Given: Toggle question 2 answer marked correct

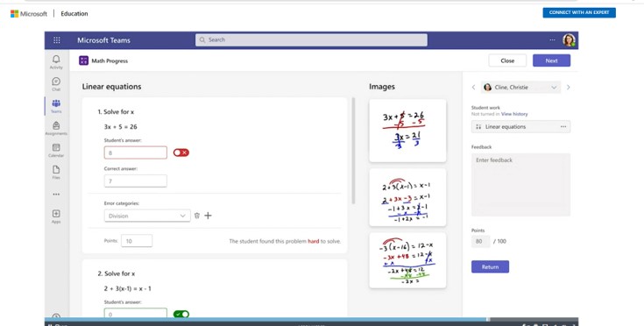Looking at the screenshot, I should tap(181, 314).
